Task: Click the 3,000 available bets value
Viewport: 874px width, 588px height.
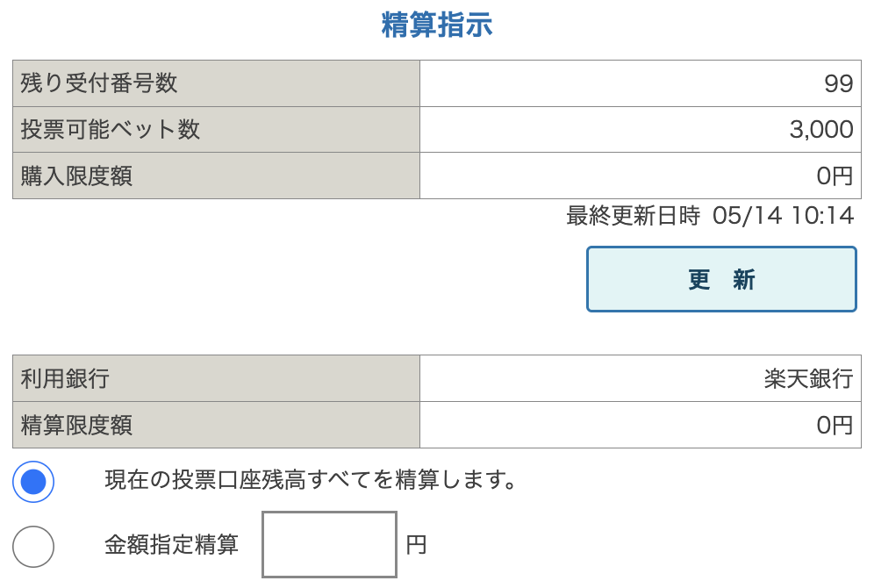Action: point(820,130)
